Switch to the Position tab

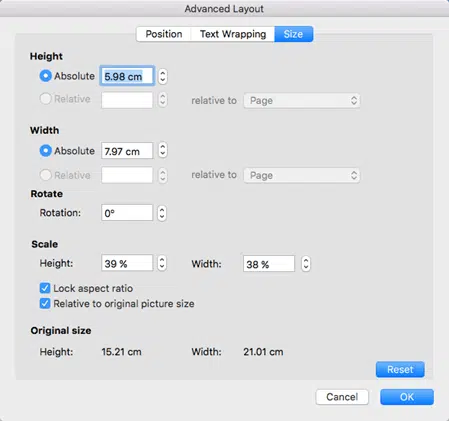(x=164, y=34)
